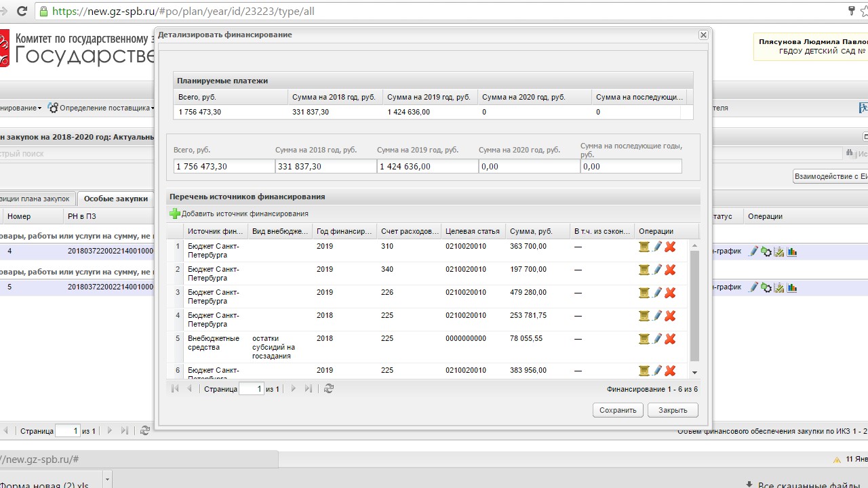
Task: Click the green plus add-source icon
Action: [x=175, y=214]
